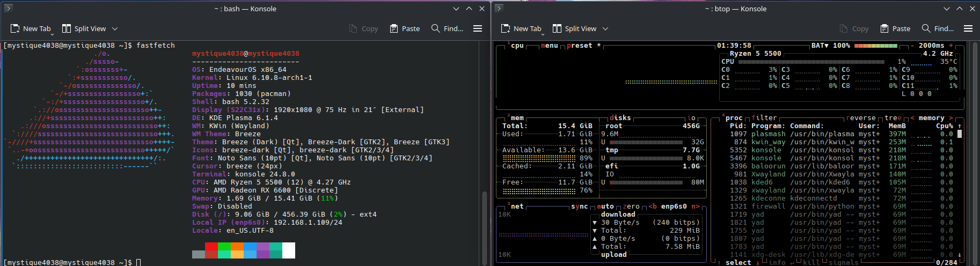Click the battery level meter bar in btop
Viewport: 980px width, 266px height.
pyautogui.click(x=876, y=46)
